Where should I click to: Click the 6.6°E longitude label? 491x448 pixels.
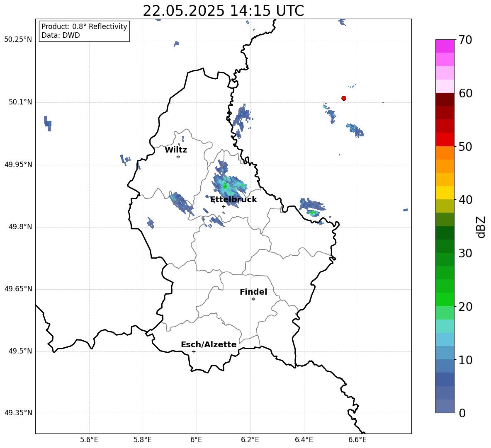357,440
